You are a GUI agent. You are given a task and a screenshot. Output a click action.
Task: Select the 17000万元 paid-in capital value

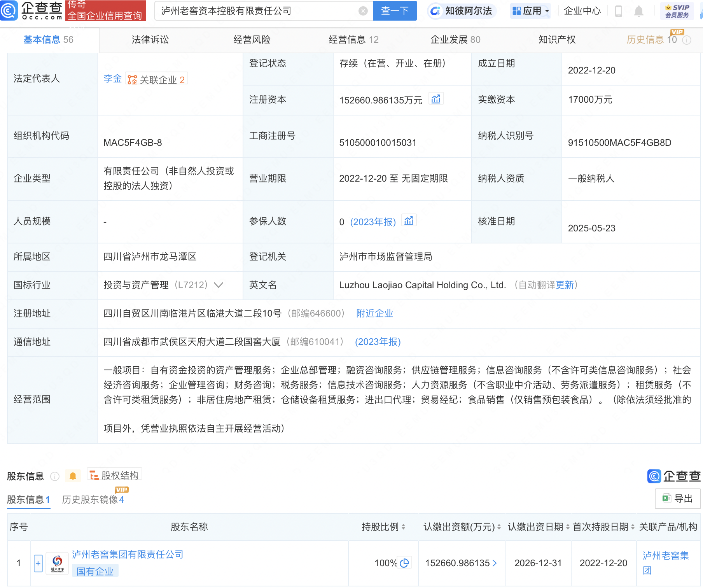[x=590, y=100]
